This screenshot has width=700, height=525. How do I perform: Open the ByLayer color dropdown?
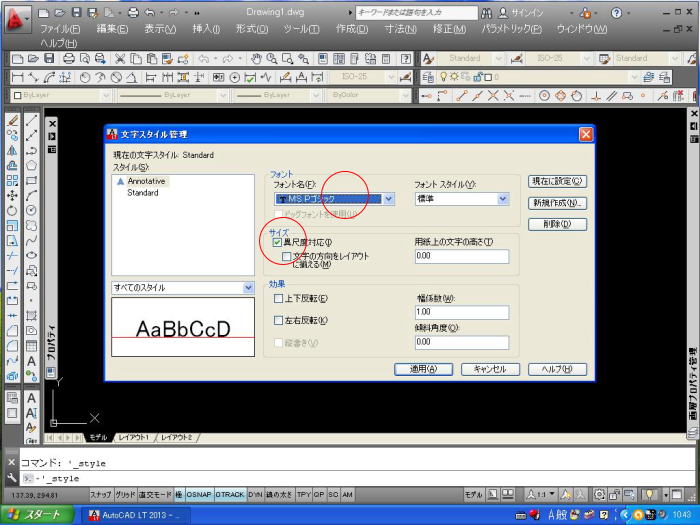coord(105,95)
